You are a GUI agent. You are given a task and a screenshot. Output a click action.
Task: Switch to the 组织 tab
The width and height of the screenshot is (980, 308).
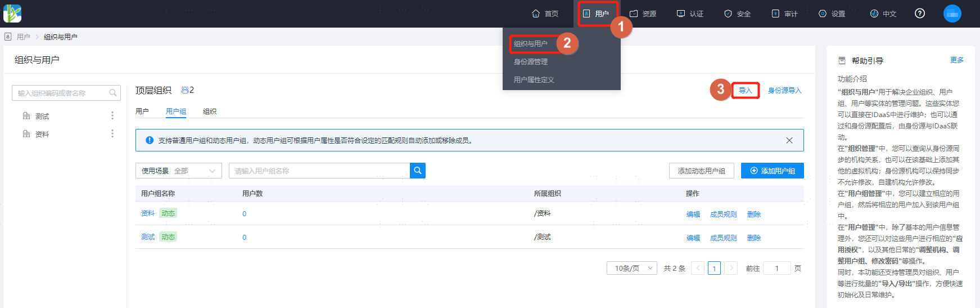coord(210,111)
